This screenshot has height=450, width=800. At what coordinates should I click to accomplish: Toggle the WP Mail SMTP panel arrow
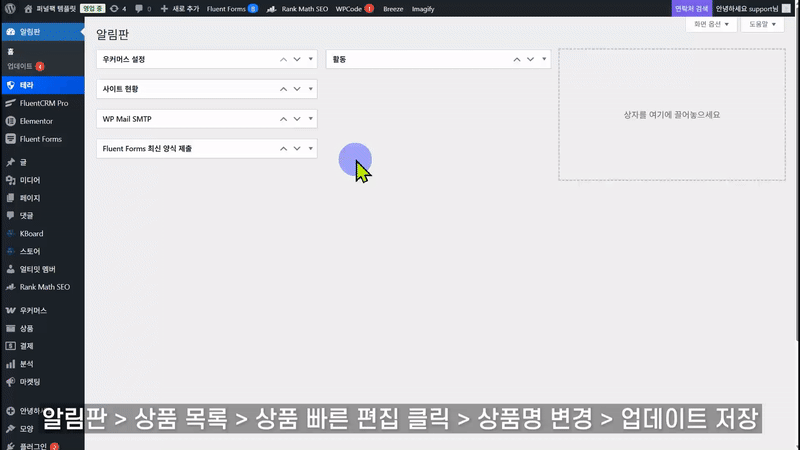[310, 119]
